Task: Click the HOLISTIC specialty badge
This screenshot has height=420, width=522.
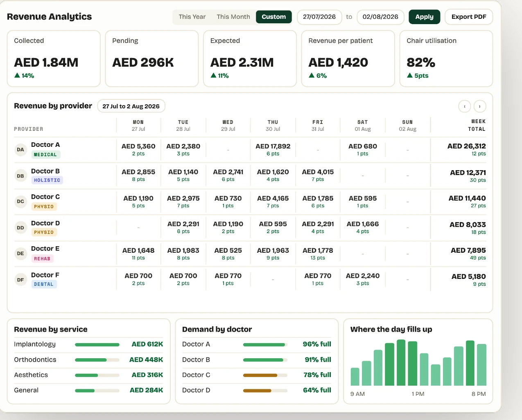Action: (47, 180)
